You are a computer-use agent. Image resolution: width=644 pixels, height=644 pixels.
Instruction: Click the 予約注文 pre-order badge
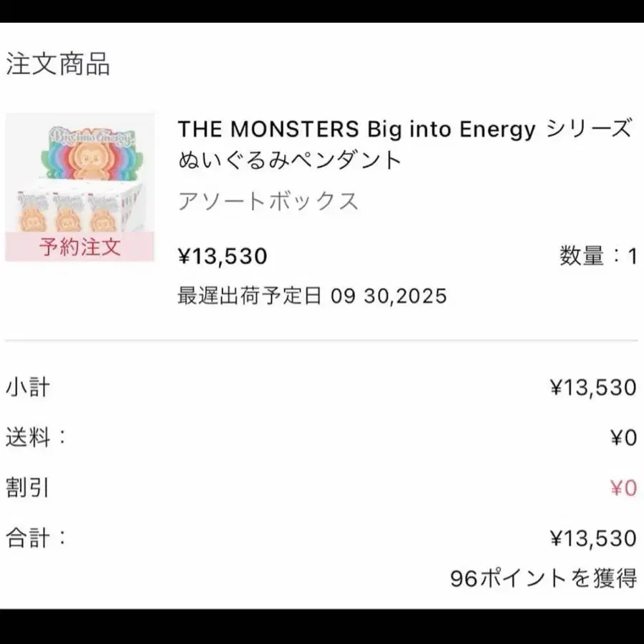pyautogui.click(x=79, y=248)
